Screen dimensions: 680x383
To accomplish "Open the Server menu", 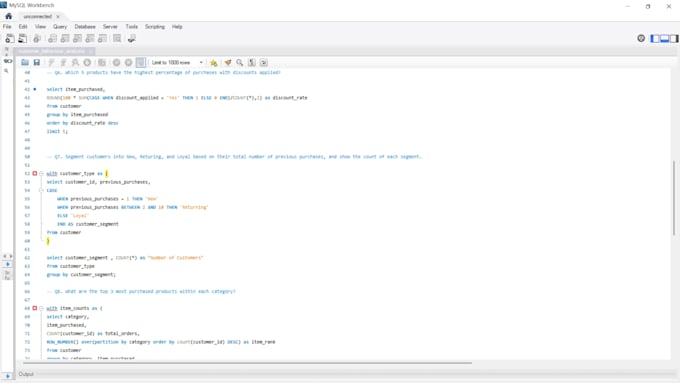I will click(x=110, y=26).
